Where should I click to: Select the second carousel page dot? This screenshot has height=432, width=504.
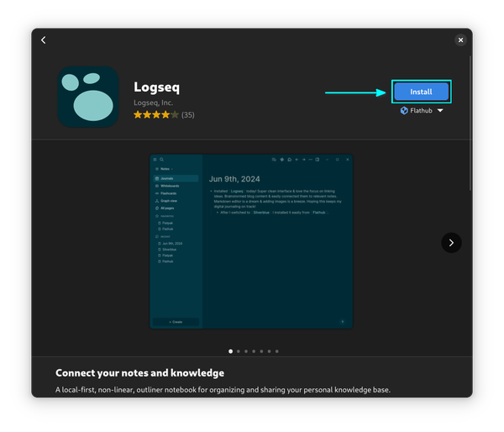[238, 351]
